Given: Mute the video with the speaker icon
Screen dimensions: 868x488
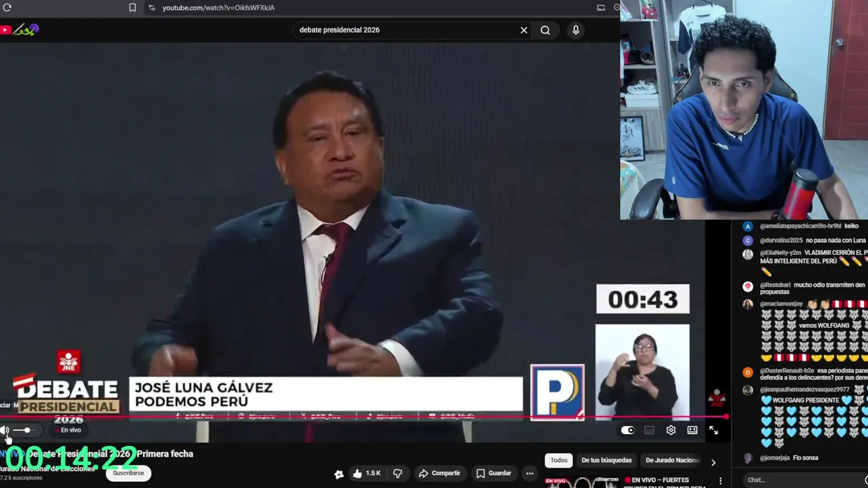Looking at the screenshot, I should (5, 430).
